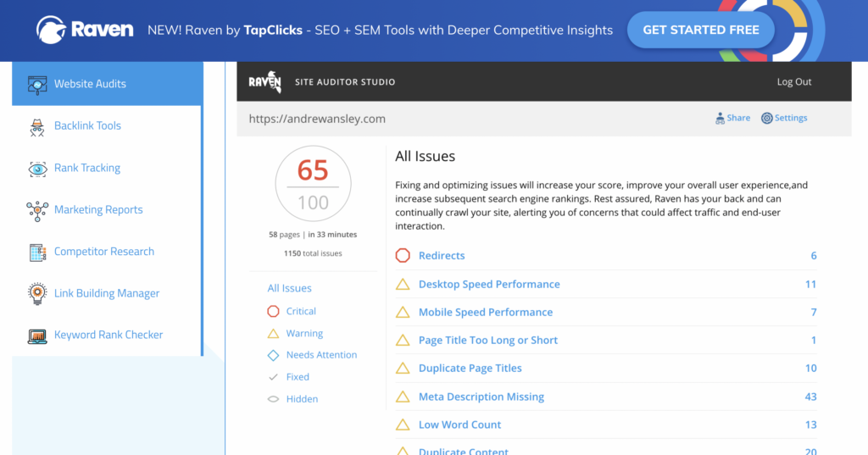This screenshot has height=455, width=868.
Task: Click the '1150 total issues' text
Action: point(313,253)
